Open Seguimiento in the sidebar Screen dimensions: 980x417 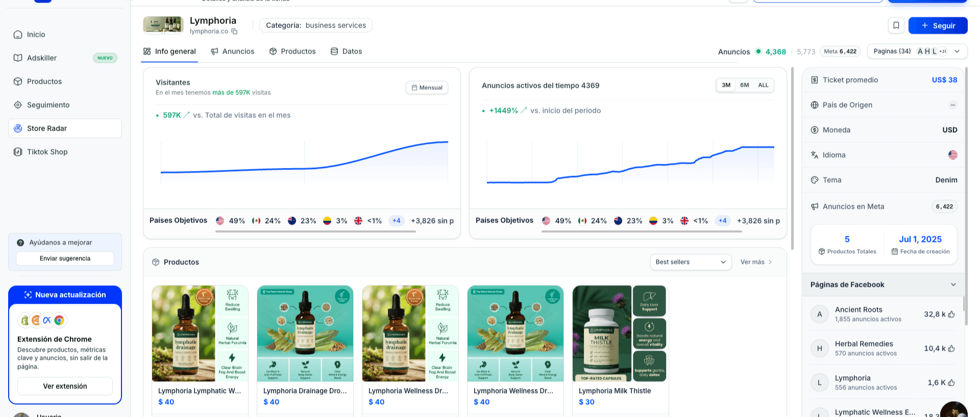coord(65,105)
